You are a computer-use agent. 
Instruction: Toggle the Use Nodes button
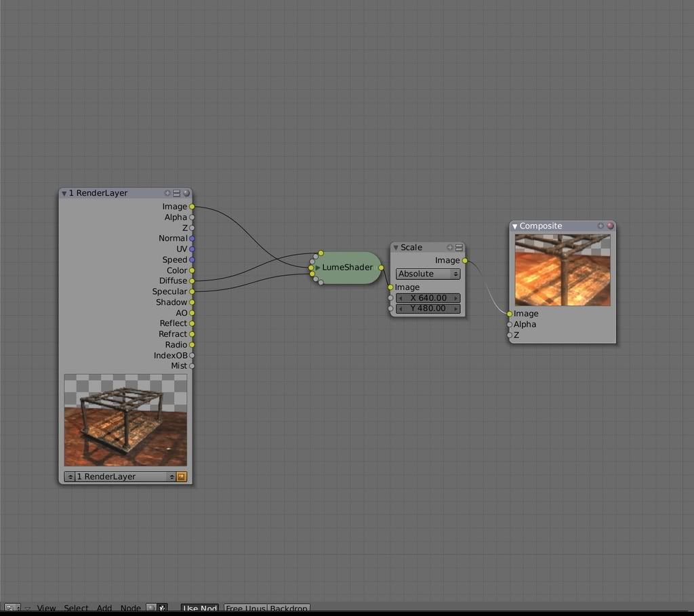(200, 609)
